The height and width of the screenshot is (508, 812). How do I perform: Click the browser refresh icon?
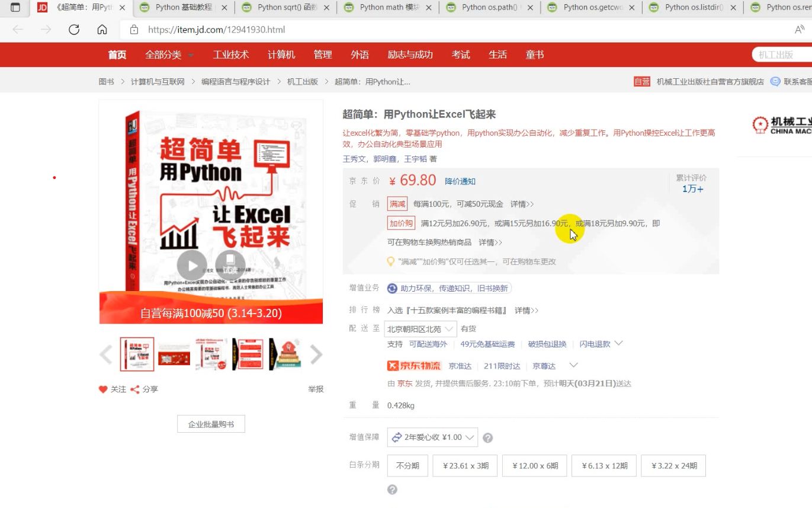tap(74, 30)
